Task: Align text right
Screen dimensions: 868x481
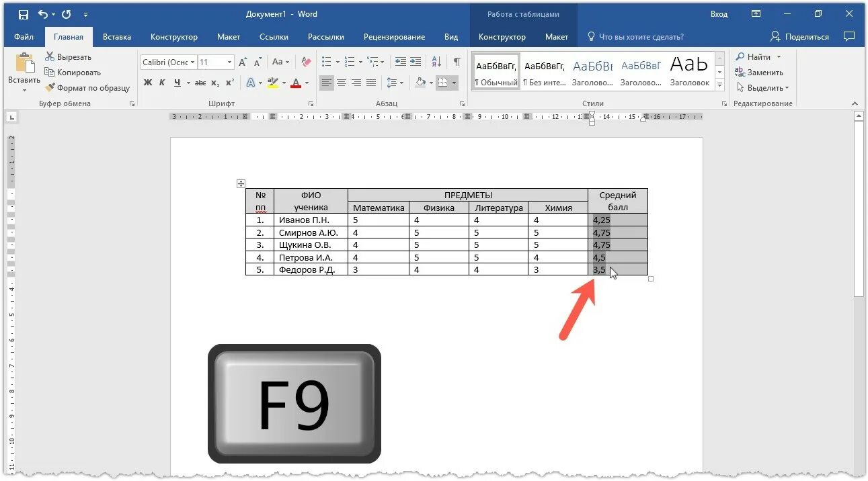Action: (356, 83)
